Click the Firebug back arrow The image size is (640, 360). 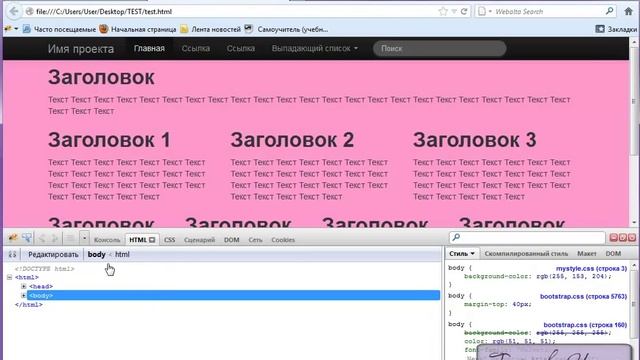point(42,238)
